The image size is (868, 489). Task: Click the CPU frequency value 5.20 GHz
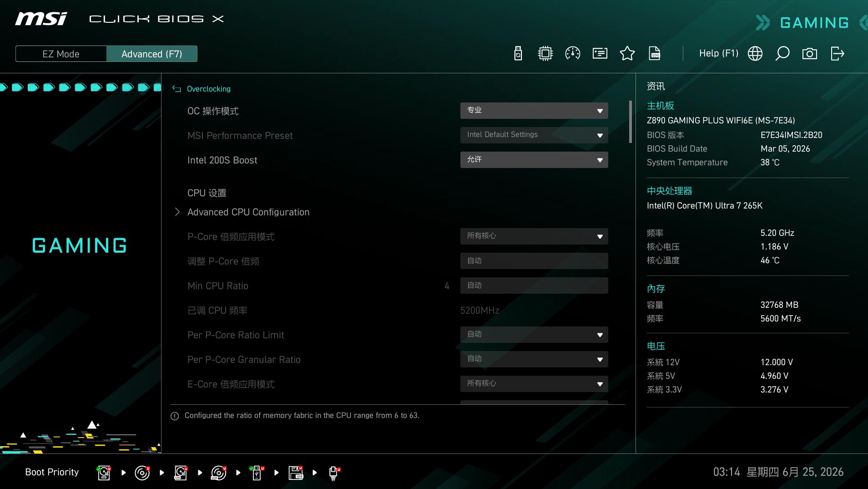[777, 233]
